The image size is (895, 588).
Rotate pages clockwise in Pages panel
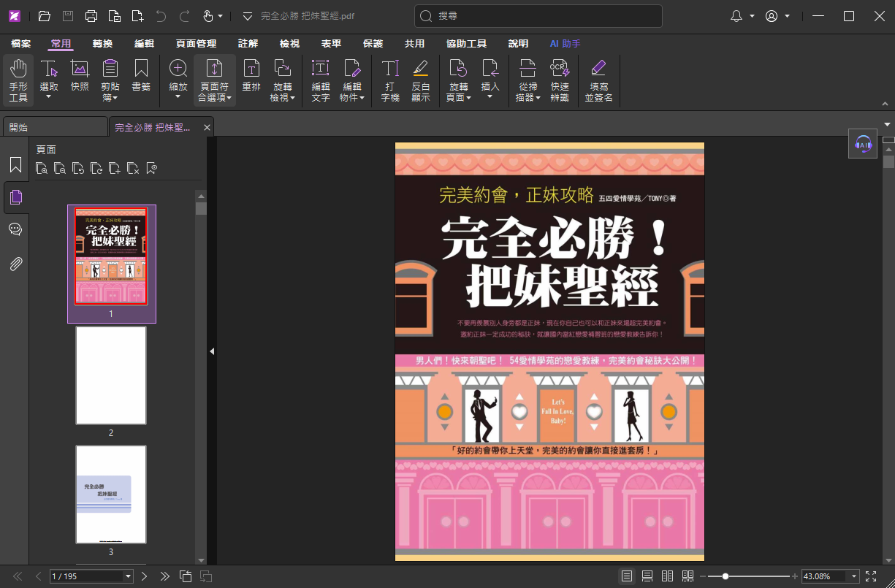point(96,169)
